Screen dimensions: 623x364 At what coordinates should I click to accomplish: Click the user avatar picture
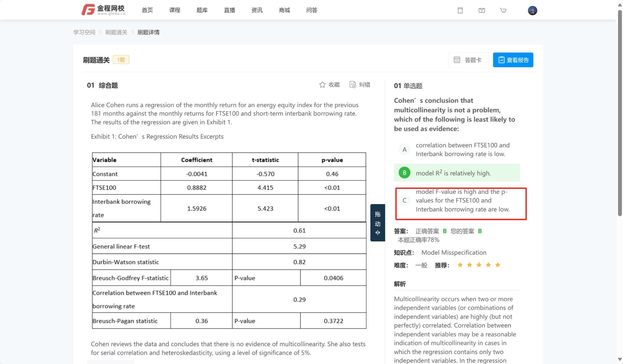532,11
